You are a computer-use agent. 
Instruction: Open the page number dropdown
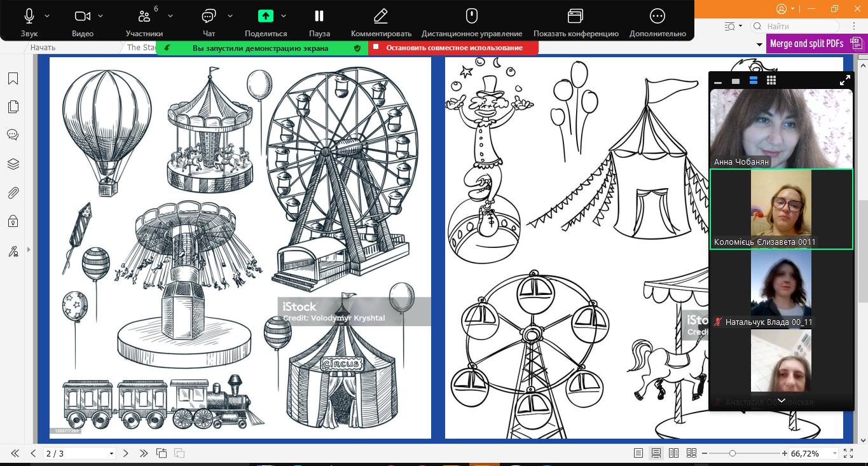(111, 453)
